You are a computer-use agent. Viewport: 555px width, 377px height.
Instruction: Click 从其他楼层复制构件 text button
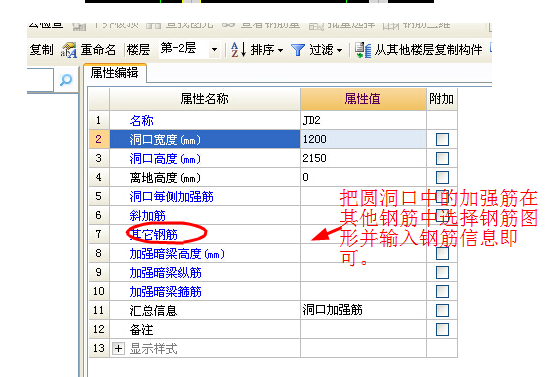(428, 50)
